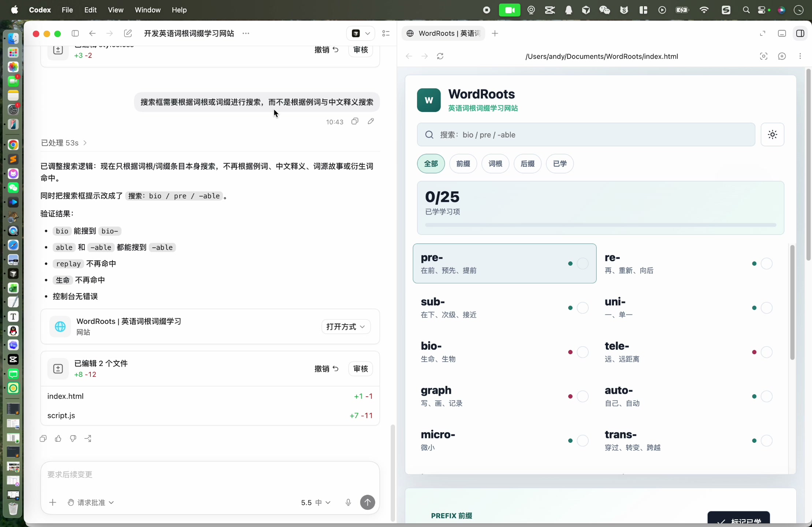Mark tele- as learned circle
Screen dimensions: 812x527
[767, 352]
